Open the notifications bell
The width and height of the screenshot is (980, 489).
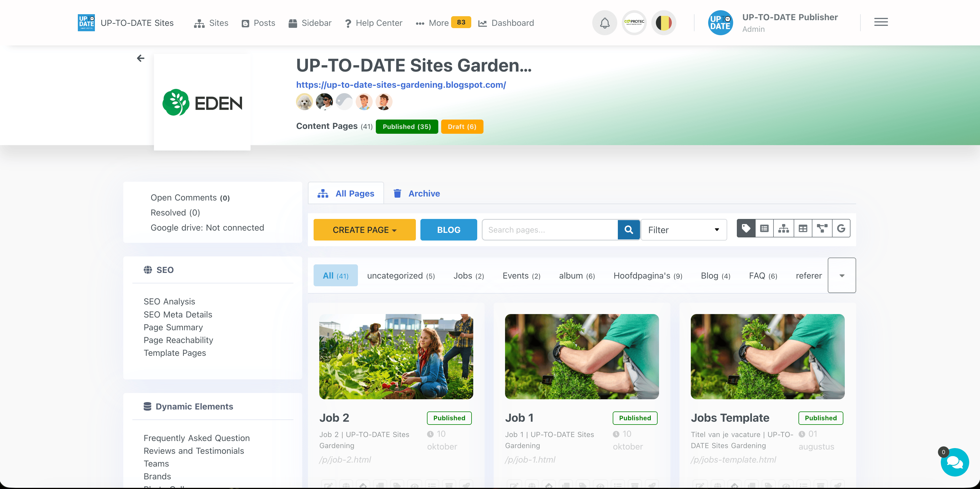point(604,23)
